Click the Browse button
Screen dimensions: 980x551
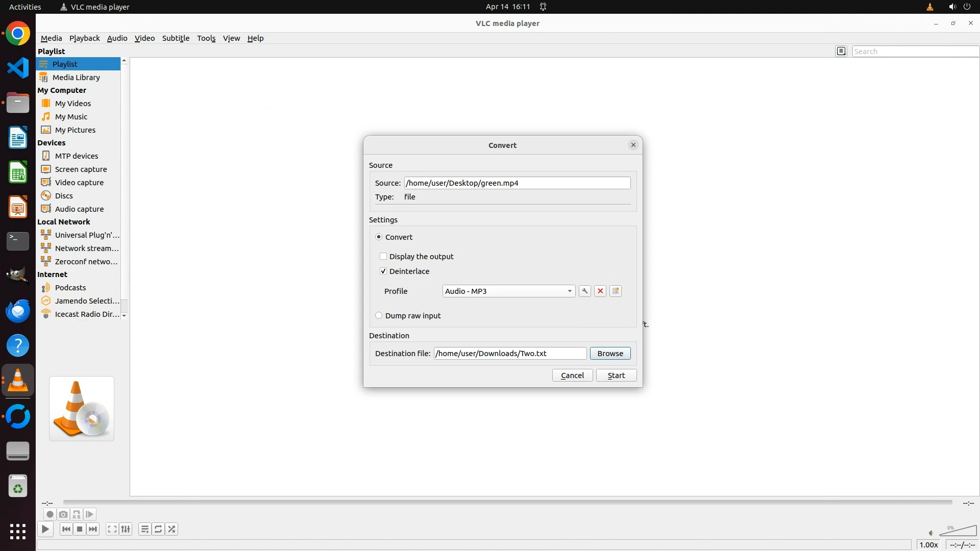coord(610,353)
